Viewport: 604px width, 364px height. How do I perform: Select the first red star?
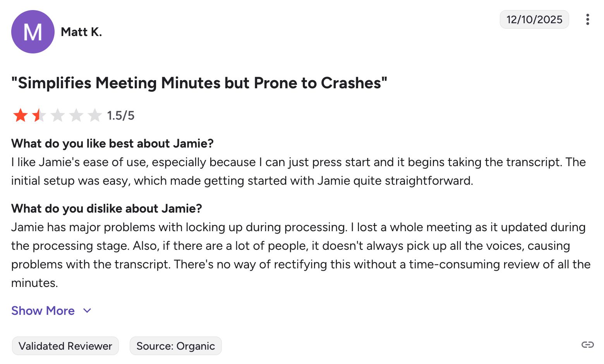[20, 115]
